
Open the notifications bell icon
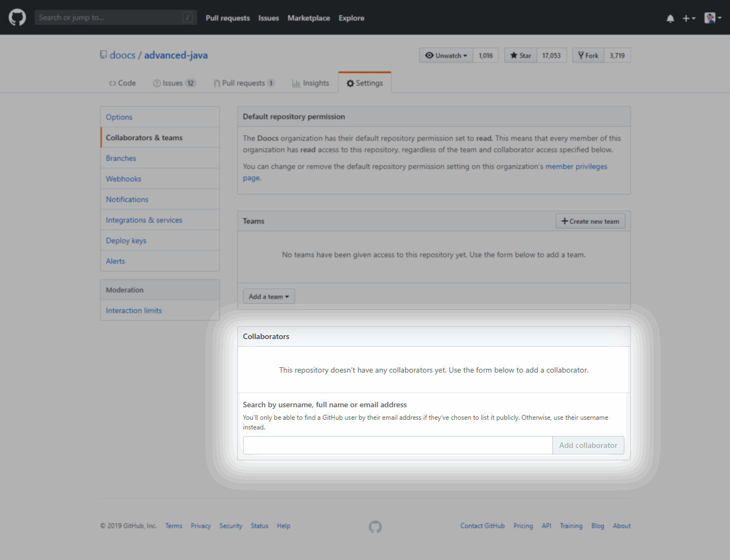(x=670, y=18)
